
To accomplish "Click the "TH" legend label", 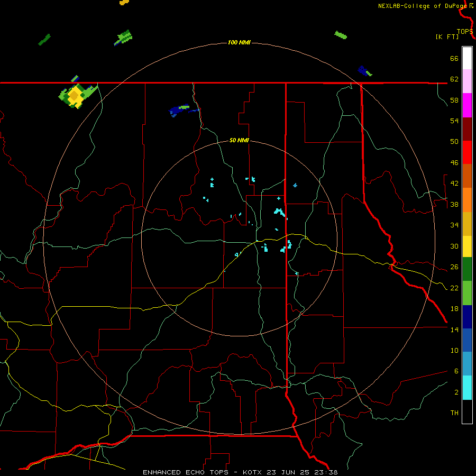I will [x=454, y=413].
